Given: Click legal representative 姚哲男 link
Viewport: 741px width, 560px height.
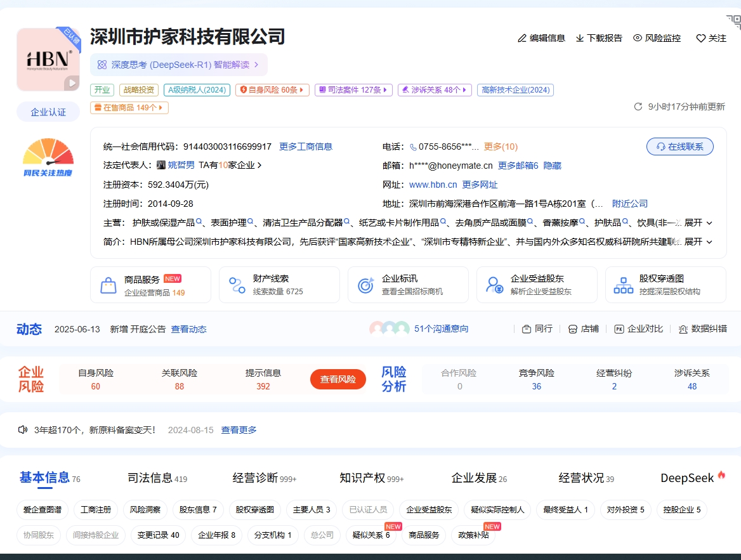Looking at the screenshot, I should (x=181, y=165).
